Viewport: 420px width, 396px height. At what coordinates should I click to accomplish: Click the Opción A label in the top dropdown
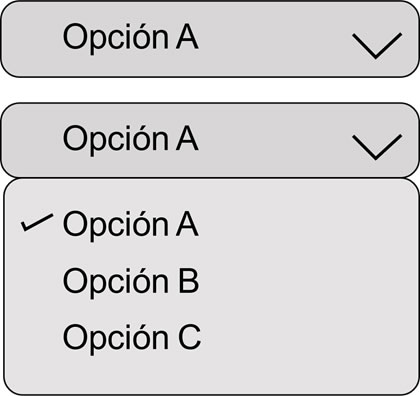point(130,37)
